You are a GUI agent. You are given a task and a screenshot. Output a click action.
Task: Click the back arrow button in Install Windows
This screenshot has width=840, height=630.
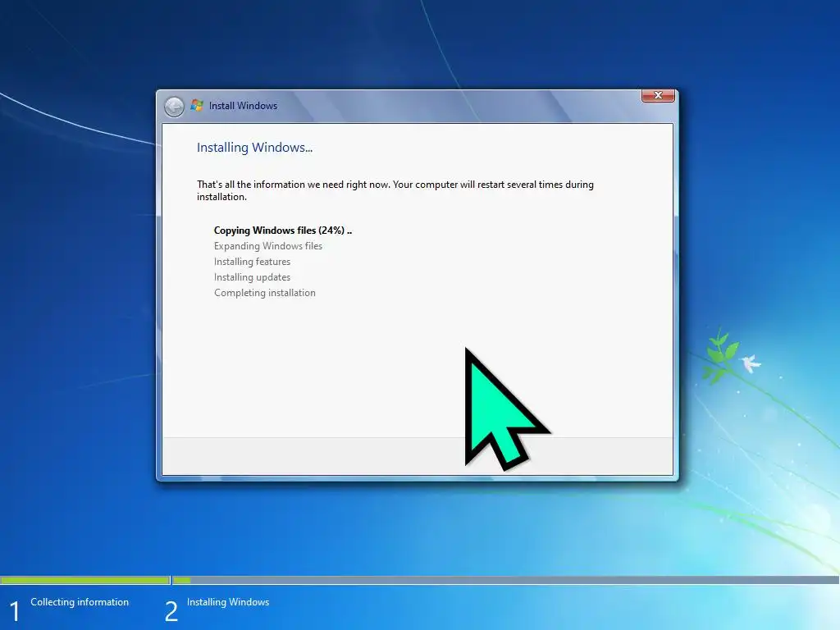(x=174, y=107)
